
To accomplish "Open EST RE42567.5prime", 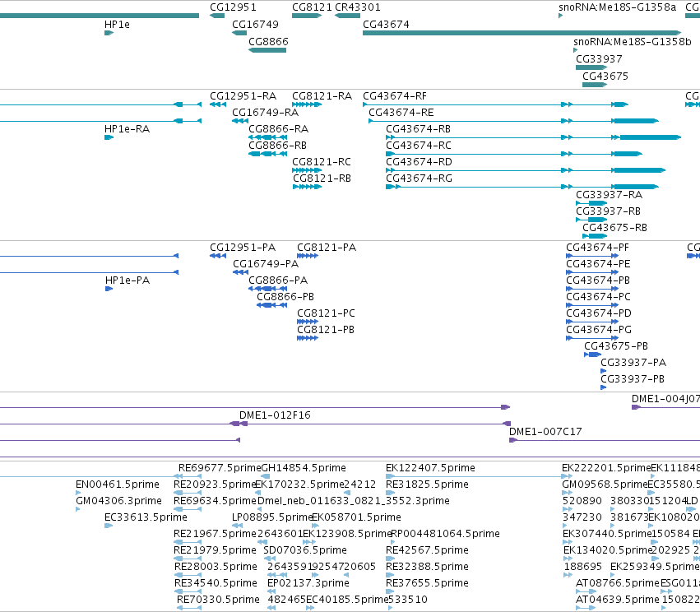I will click(391, 559).
